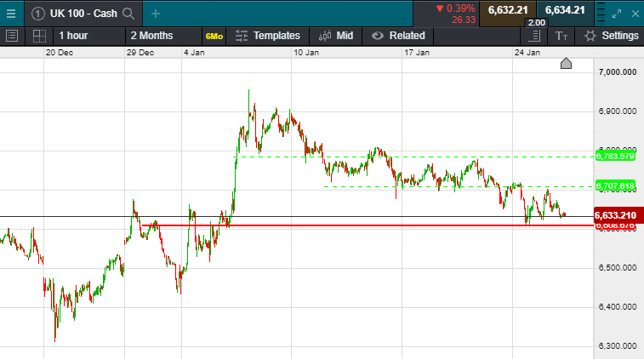The image size is (644, 359).
Task: Close the UK 100 chart window
Action: [635, 14]
